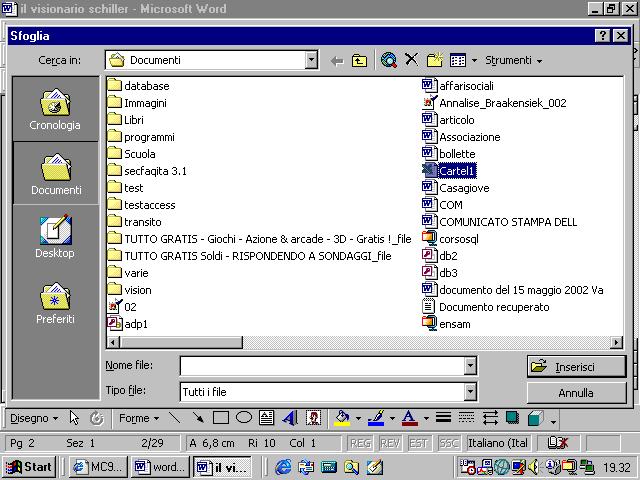Viewport: 640px width, 480px height.
Task: Select the Scuola folder
Action: pos(131,154)
